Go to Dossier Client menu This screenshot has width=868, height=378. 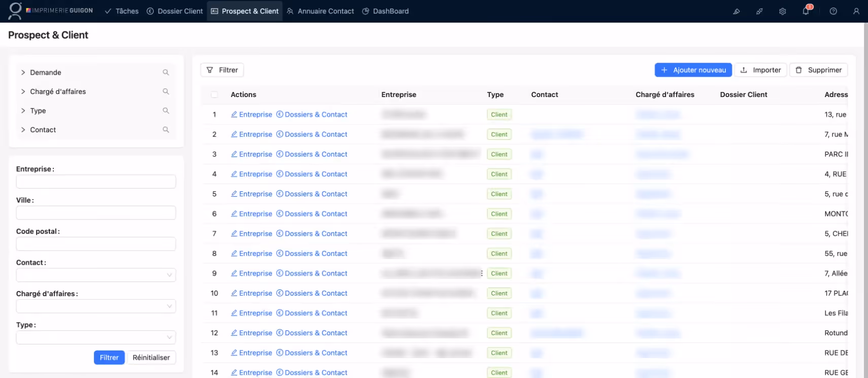click(175, 11)
